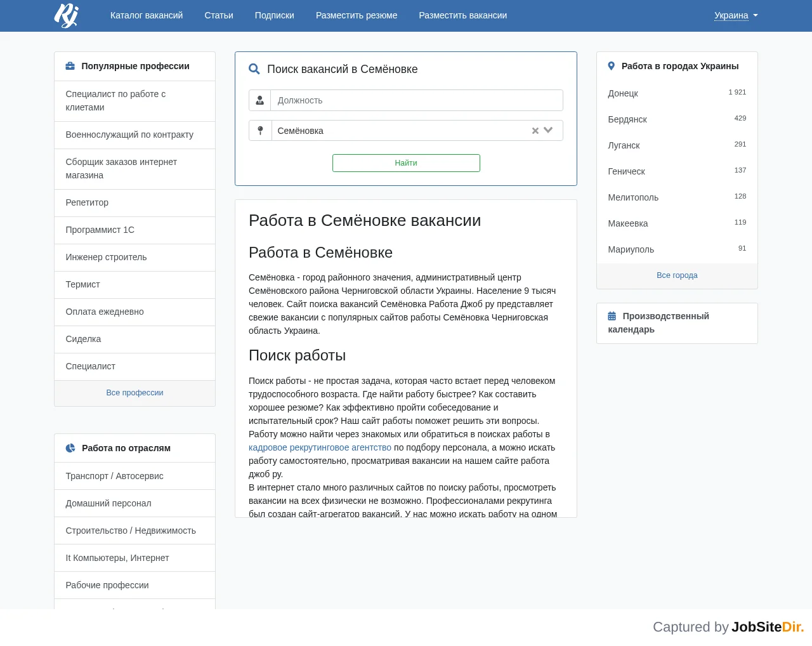
Task: Expand the city dropdown chevron
Action: coord(549,130)
